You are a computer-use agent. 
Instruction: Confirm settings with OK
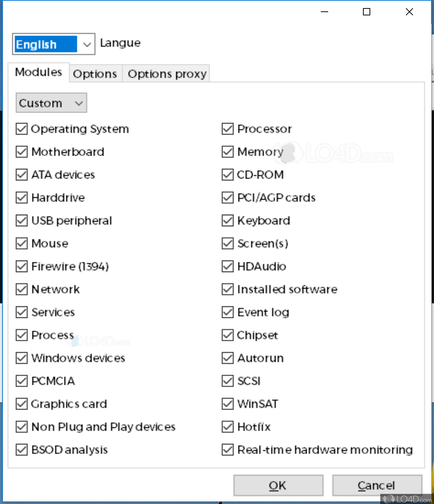[x=278, y=485]
